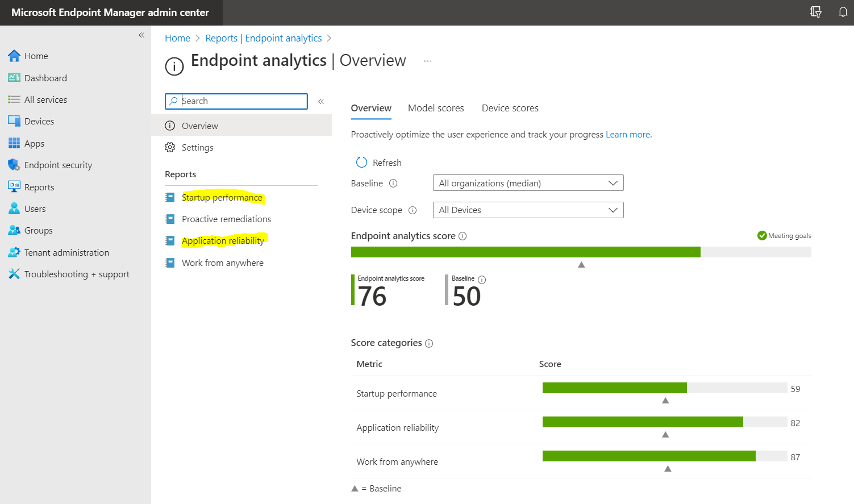Viewport: 854px width, 504px height.
Task: Open Settings under Endpoint analytics
Action: click(197, 147)
